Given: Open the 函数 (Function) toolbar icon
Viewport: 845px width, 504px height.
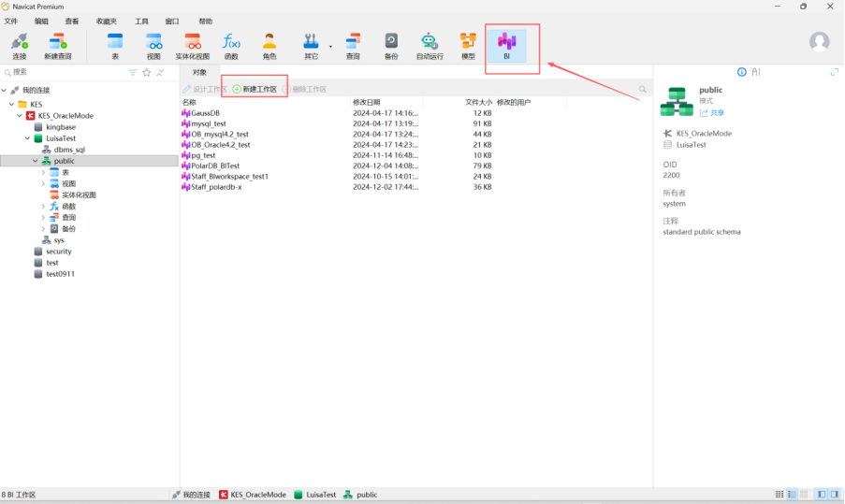Looking at the screenshot, I should click(x=230, y=45).
